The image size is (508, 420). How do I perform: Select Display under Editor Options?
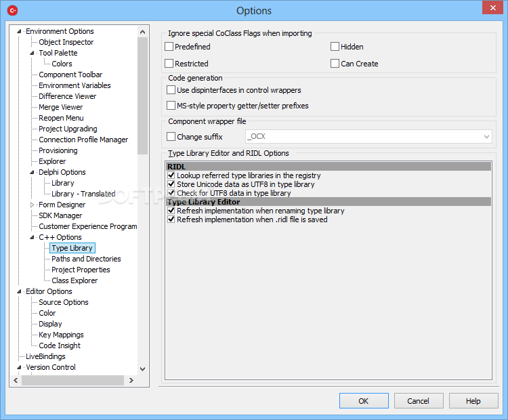[x=50, y=324]
